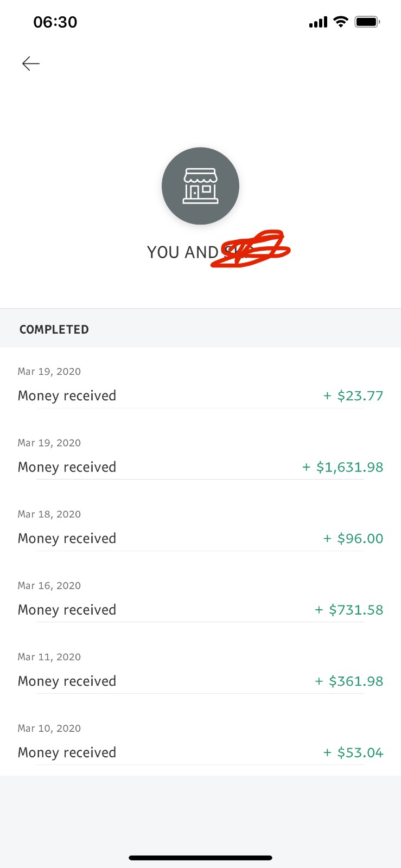The height and width of the screenshot is (868, 401).
Task: Tap the 06:30 clock in status bar
Action: click(55, 22)
